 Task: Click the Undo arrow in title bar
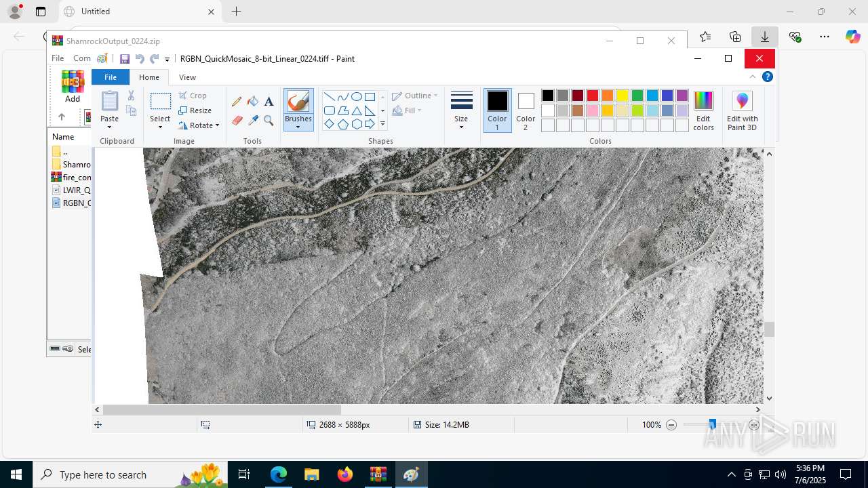point(140,59)
